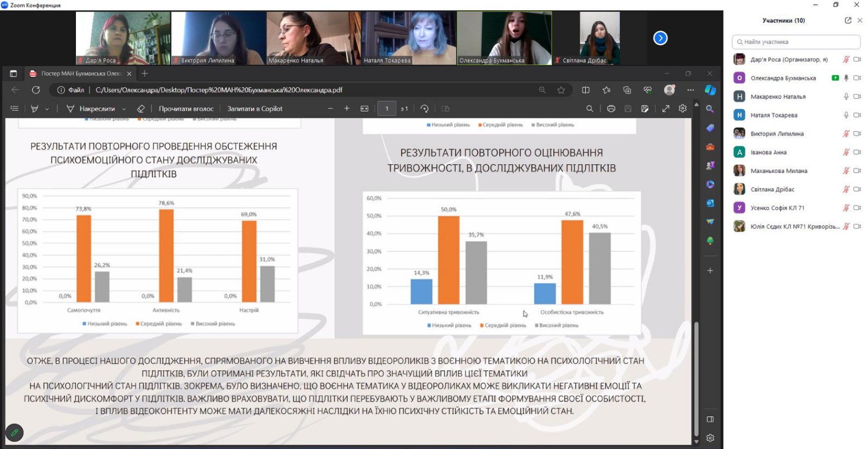Expand highlight color dropdown
This screenshot has width=868, height=449.
[47, 109]
